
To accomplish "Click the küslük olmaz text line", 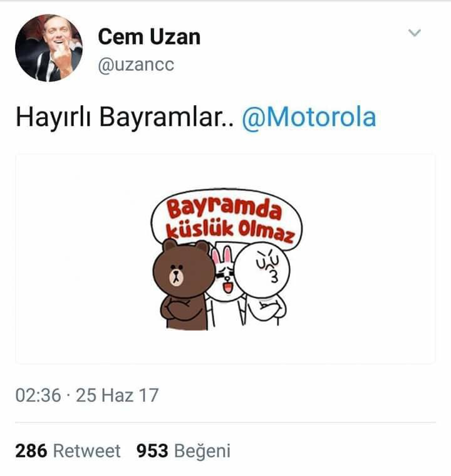I will pos(230,232).
